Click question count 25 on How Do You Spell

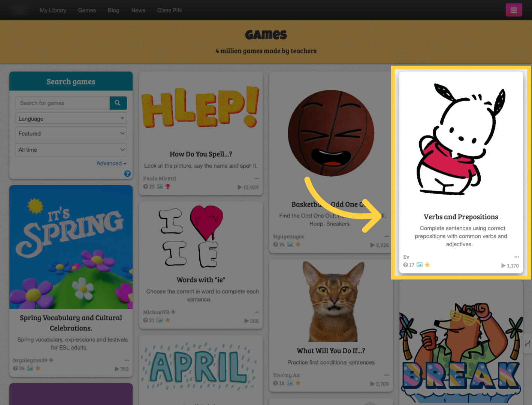(149, 186)
